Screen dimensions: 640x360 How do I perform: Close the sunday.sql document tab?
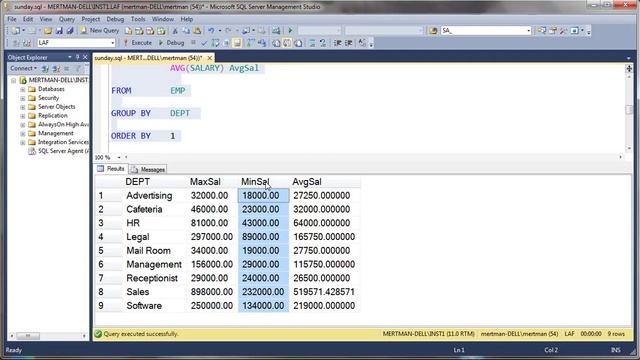[209, 58]
